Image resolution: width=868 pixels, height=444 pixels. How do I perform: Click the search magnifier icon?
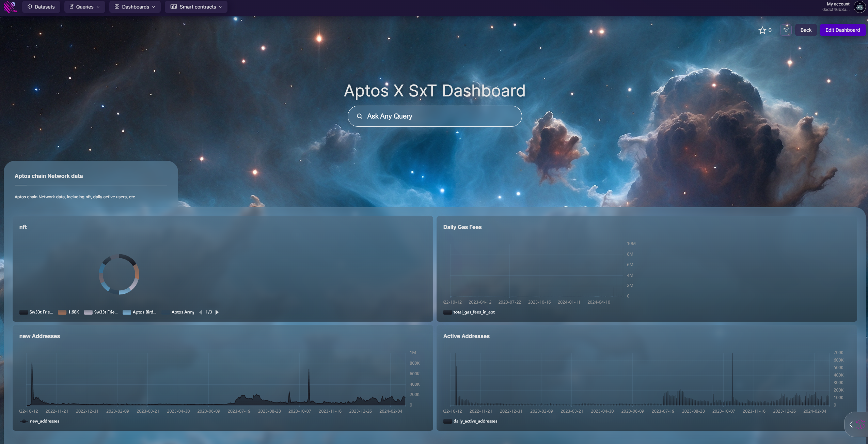359,116
